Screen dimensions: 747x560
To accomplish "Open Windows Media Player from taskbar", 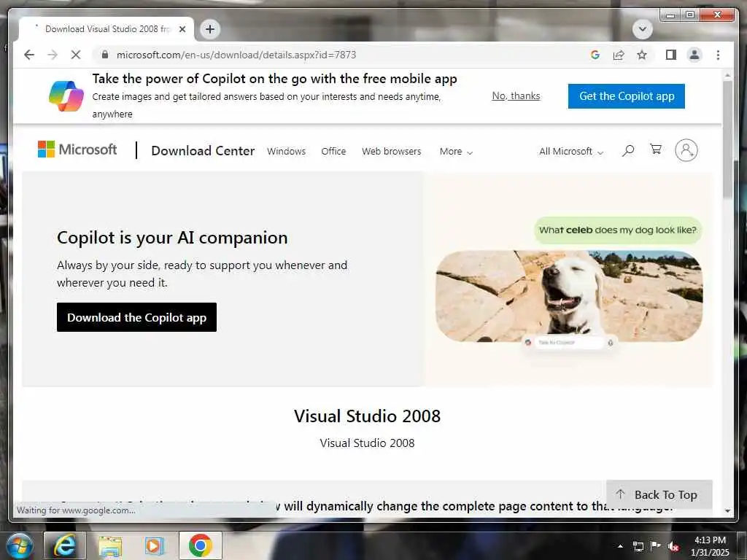I will tap(154, 545).
